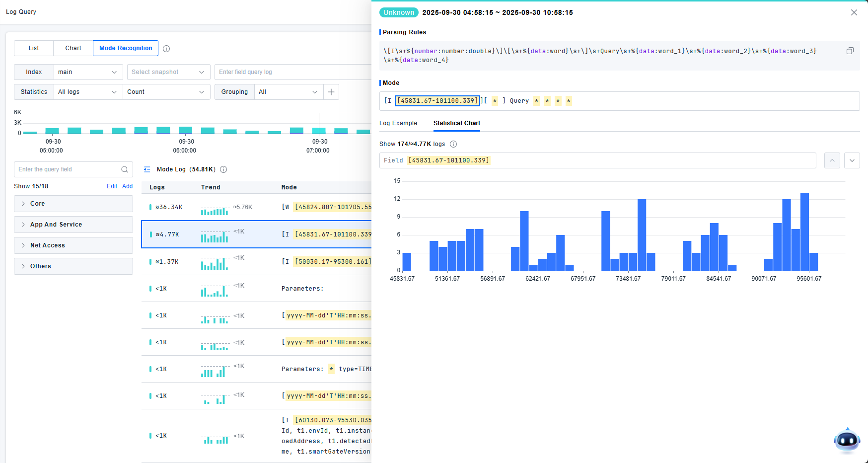Open the chatbot assistant robot icon

pos(847,440)
